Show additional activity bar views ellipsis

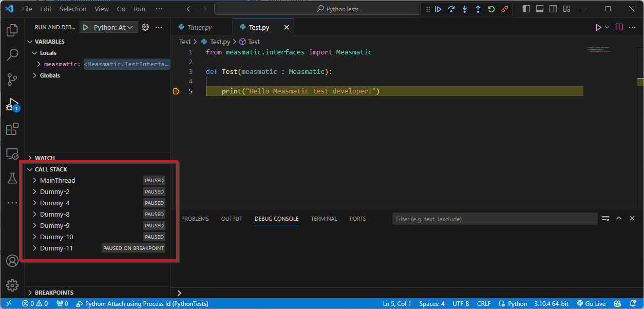12,203
